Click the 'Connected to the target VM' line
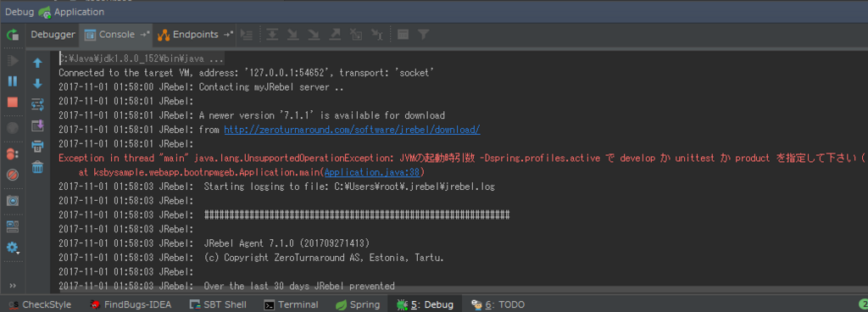 (x=247, y=73)
